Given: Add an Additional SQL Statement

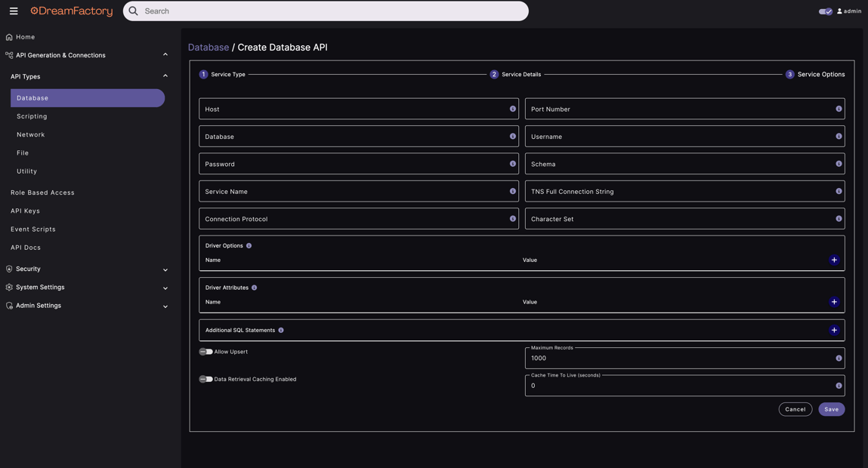Looking at the screenshot, I should [x=834, y=330].
